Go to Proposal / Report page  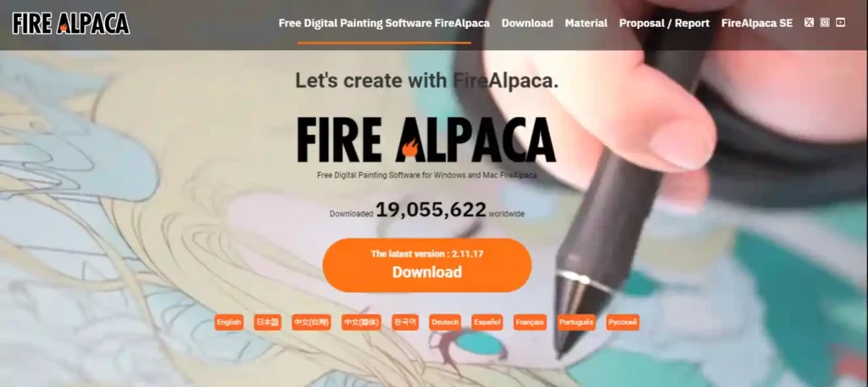665,23
